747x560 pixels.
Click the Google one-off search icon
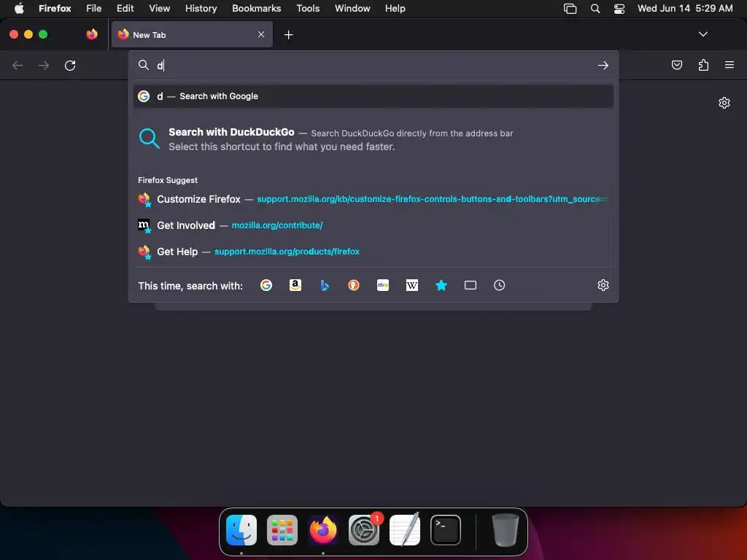pyautogui.click(x=266, y=285)
